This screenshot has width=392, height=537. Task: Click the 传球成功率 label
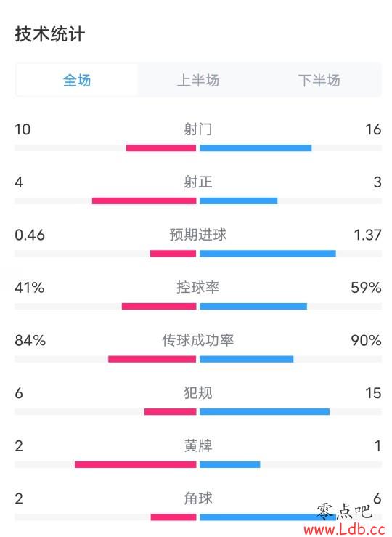(x=198, y=340)
